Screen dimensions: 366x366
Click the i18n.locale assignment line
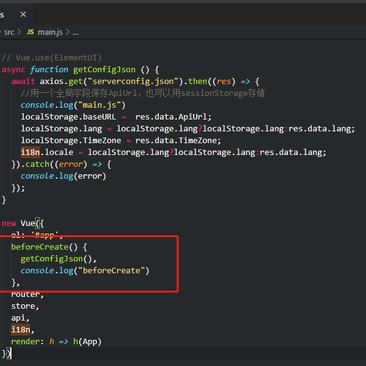(173, 152)
